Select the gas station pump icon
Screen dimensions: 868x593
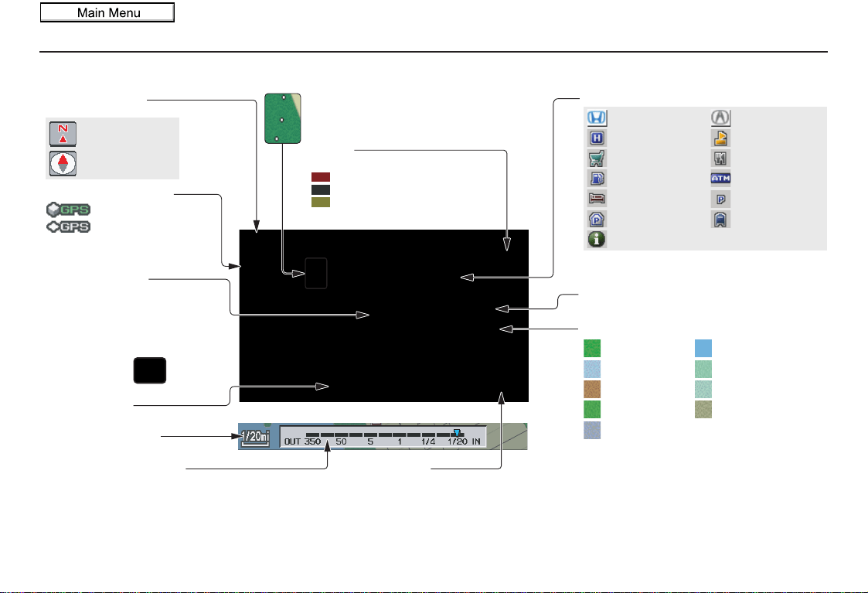click(597, 179)
